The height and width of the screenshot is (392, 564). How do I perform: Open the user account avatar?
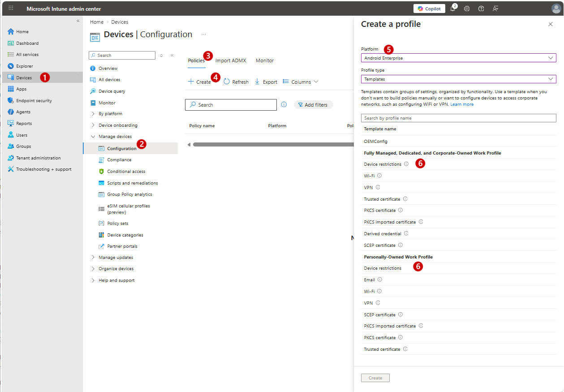pos(556,9)
